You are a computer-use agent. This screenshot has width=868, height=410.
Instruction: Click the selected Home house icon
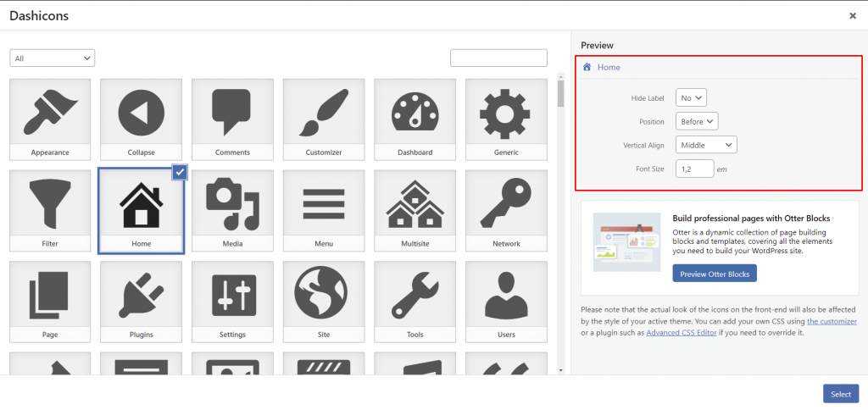pyautogui.click(x=142, y=210)
